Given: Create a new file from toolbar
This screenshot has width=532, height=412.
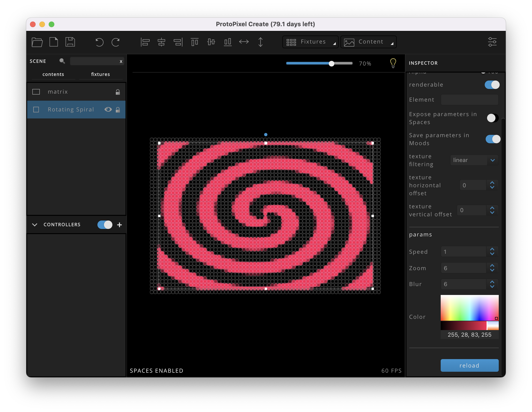Looking at the screenshot, I should [x=54, y=42].
